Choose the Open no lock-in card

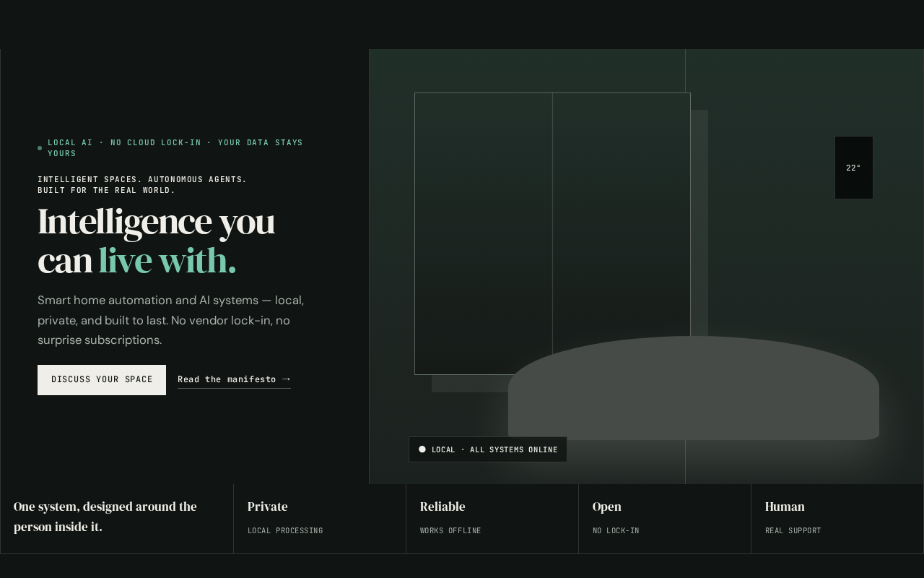(x=665, y=519)
